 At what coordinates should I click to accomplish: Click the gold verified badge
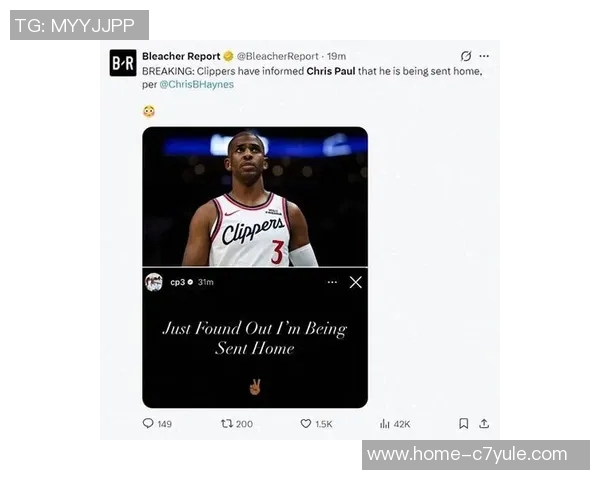[228, 56]
